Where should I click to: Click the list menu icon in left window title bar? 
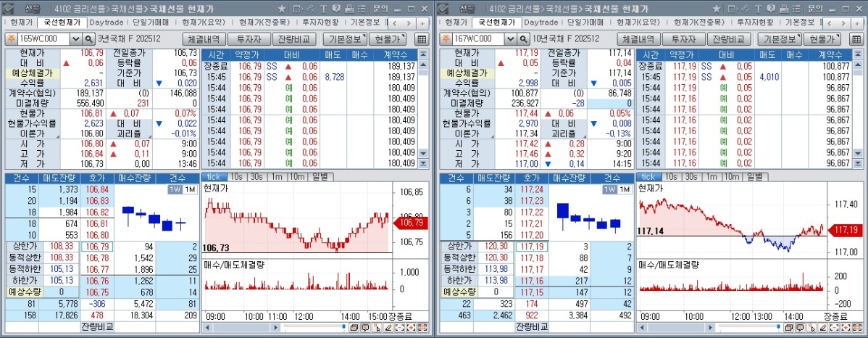point(362,9)
